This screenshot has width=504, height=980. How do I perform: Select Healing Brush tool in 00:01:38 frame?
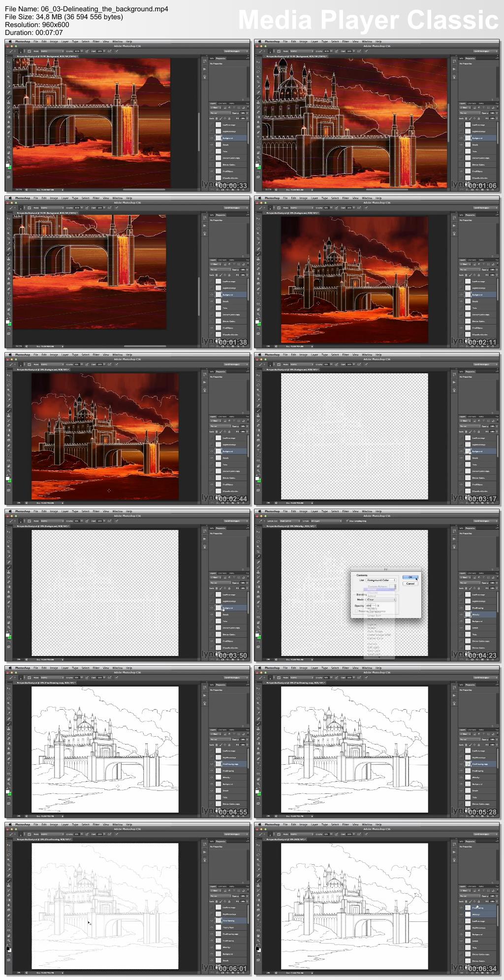8,249
